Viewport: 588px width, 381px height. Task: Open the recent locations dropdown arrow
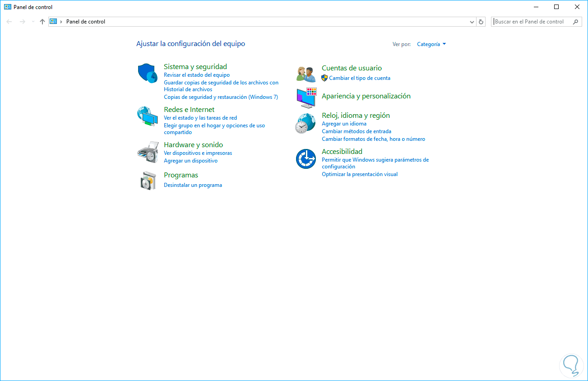pos(33,22)
